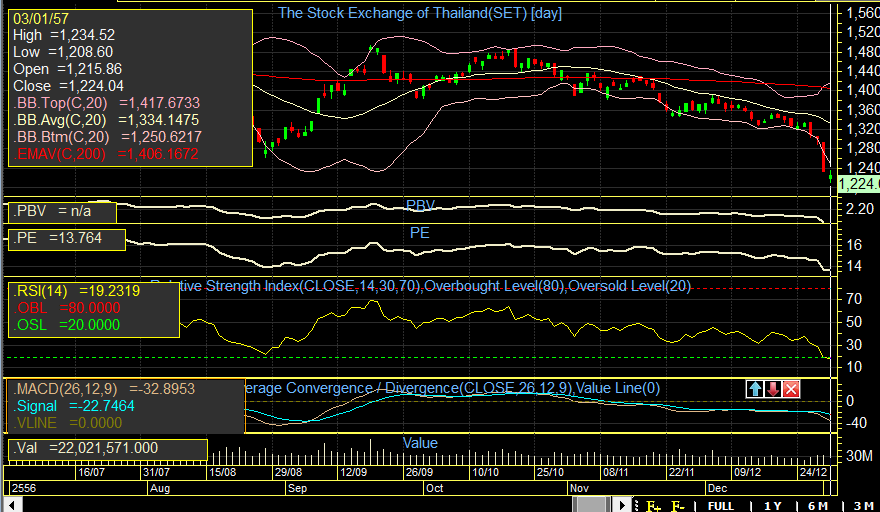Click the 26/09 date axis marker
Screen dimensions: 880x512
(419, 472)
